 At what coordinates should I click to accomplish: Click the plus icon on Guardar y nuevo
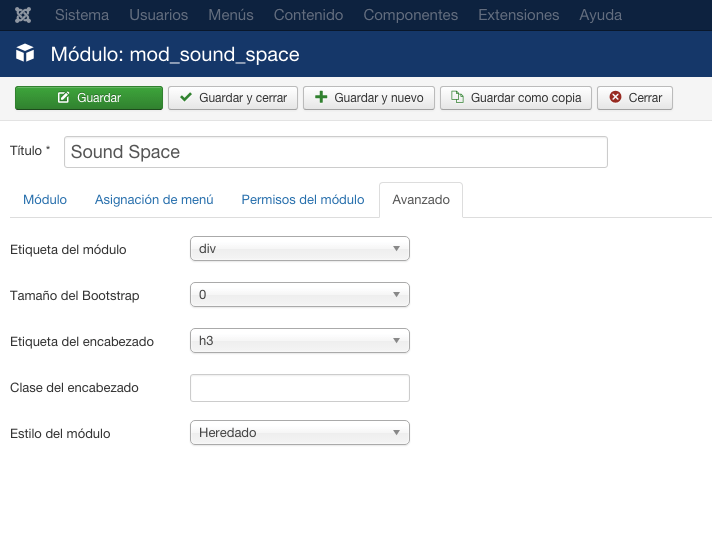pos(321,97)
